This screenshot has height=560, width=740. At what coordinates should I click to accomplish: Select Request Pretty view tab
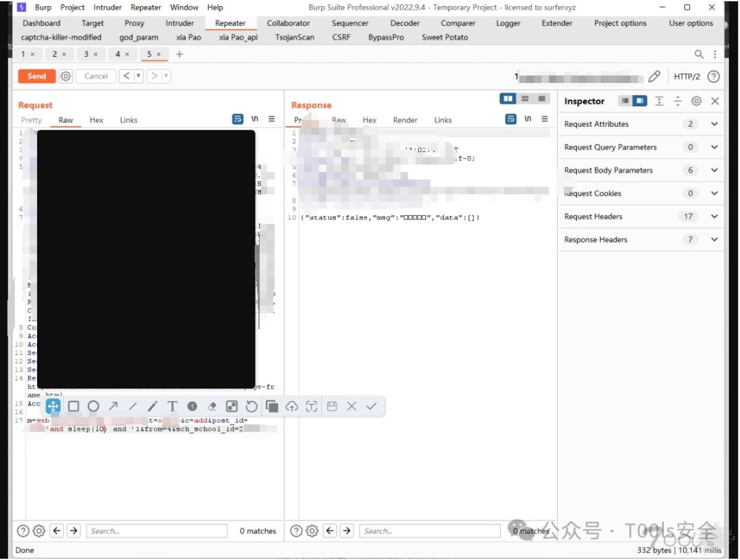[31, 121]
